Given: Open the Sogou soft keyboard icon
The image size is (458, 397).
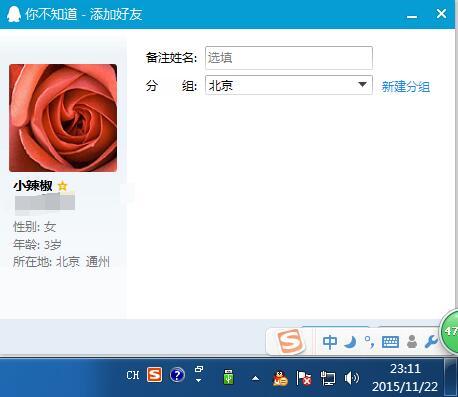Looking at the screenshot, I should point(390,342).
